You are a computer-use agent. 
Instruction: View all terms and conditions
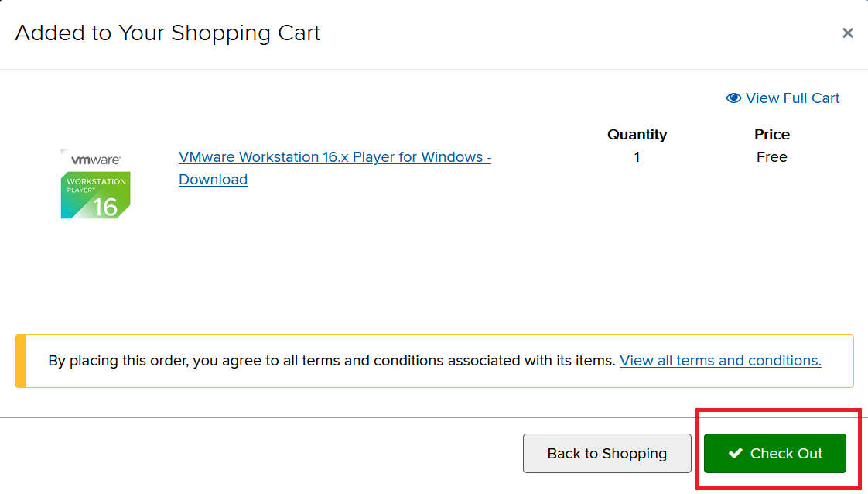[720, 361]
